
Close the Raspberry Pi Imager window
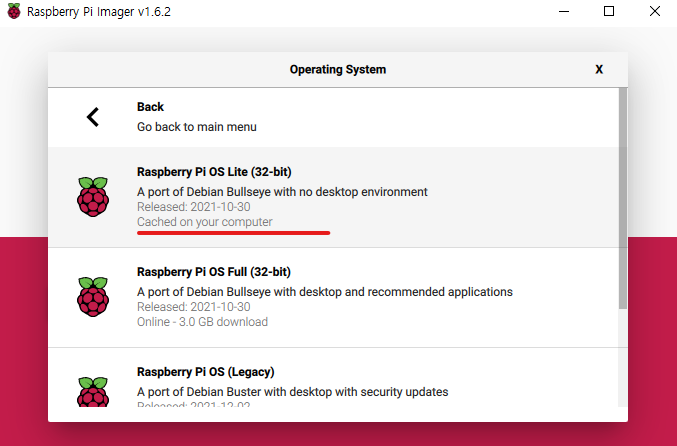[x=655, y=11]
